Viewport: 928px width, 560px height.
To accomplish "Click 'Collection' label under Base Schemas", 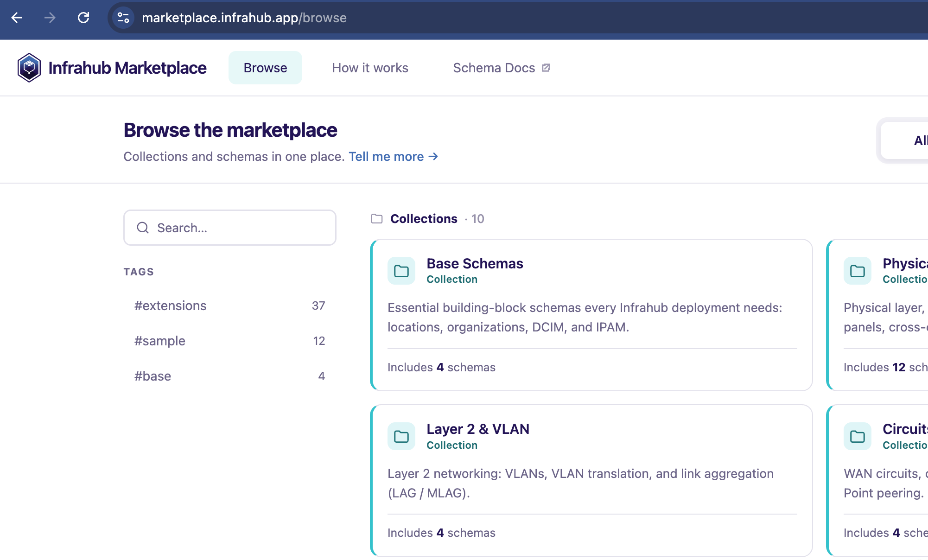I will pos(452,279).
